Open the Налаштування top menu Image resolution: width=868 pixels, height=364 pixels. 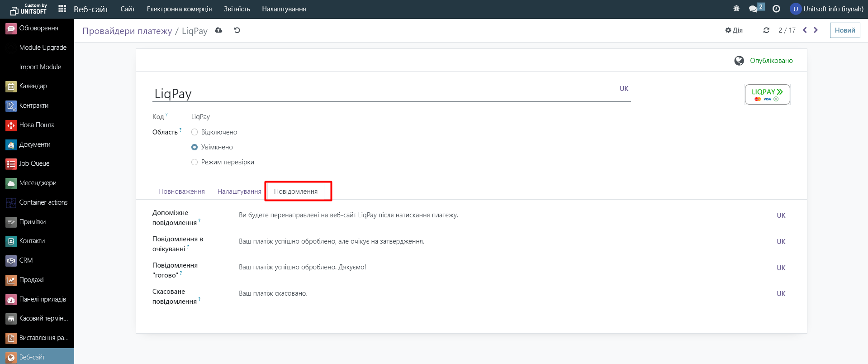coord(284,9)
